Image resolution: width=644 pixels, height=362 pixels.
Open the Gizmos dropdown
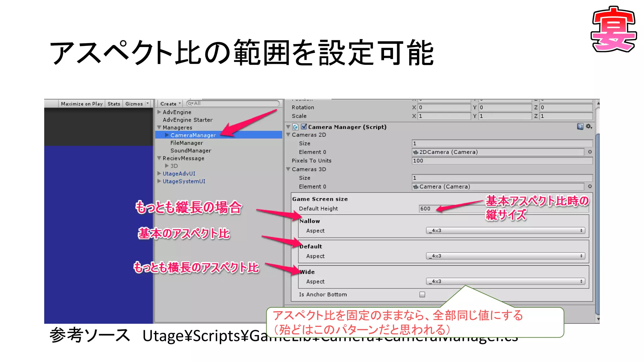coord(137,104)
